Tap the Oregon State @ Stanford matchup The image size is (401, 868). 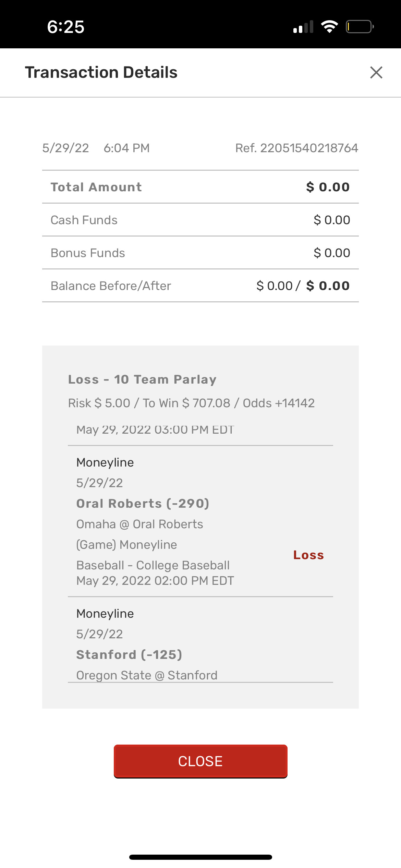pos(147,675)
